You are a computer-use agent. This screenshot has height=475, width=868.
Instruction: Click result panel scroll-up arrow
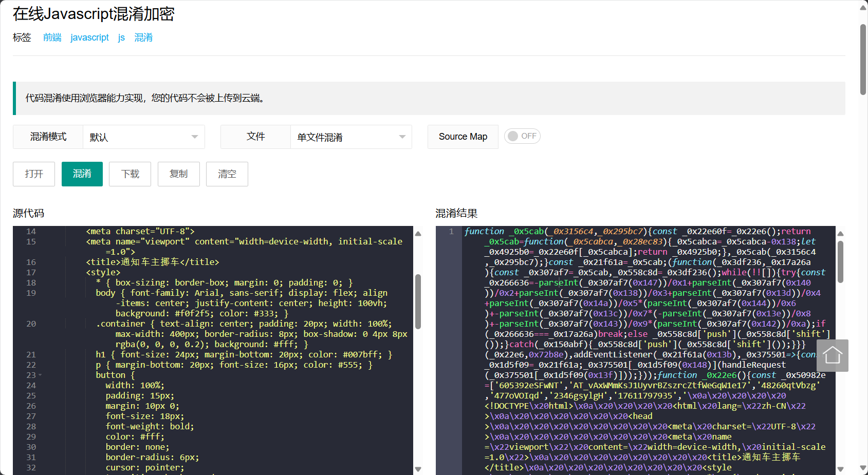pos(841,234)
